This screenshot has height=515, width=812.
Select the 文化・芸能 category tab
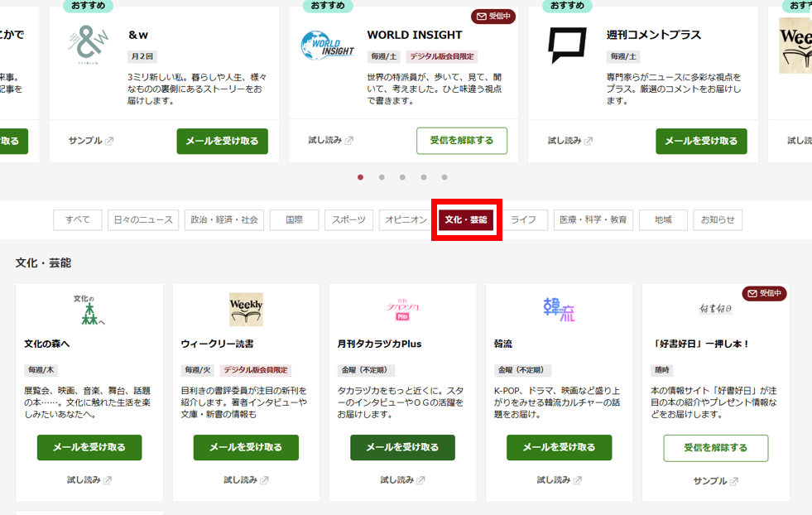coord(466,219)
